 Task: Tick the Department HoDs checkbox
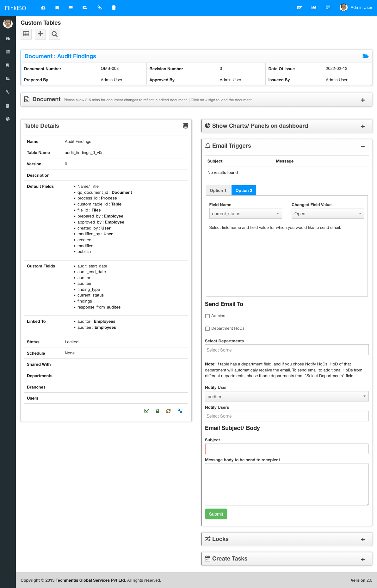click(207, 329)
